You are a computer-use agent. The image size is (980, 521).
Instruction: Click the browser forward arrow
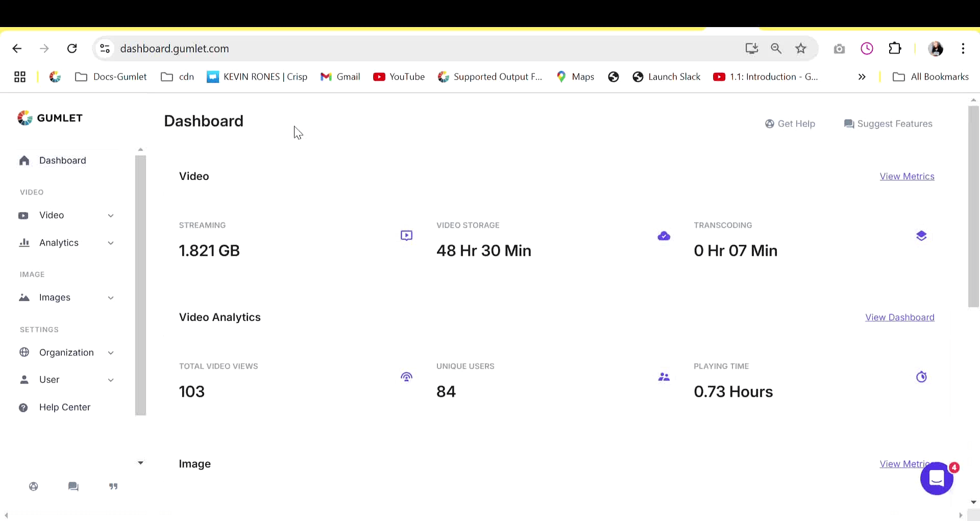coord(44,49)
